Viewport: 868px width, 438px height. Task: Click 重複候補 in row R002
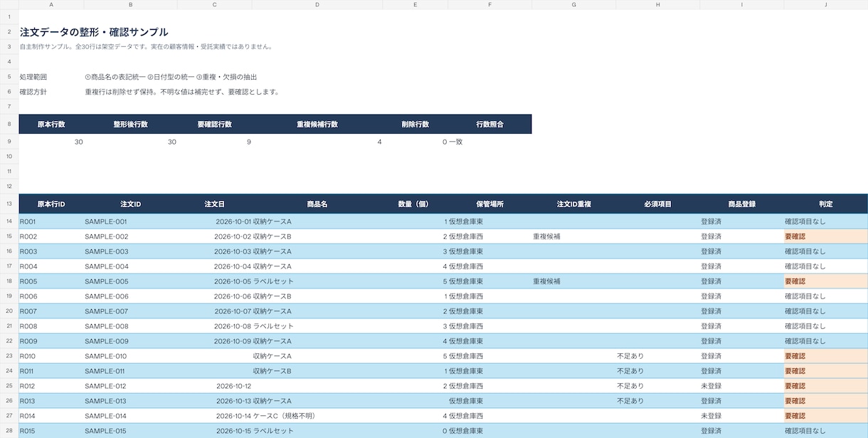point(546,236)
